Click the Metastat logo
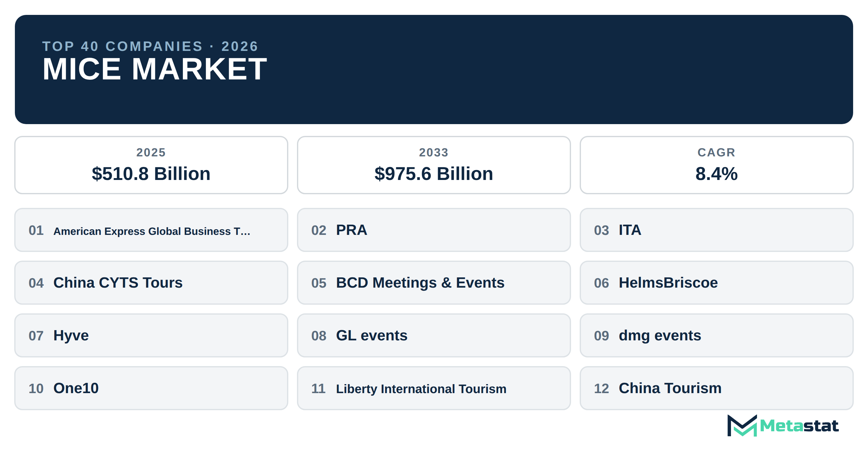The image size is (868, 453). coord(782,426)
